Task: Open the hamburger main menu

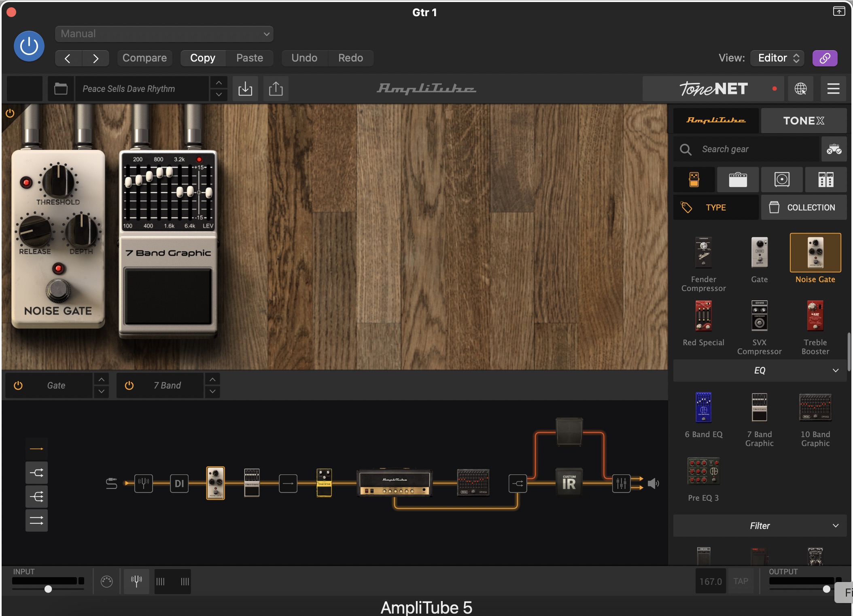Action: pyautogui.click(x=833, y=89)
